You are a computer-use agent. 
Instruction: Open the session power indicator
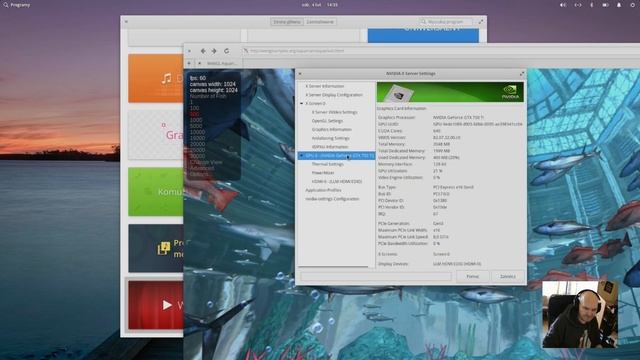(x=632, y=5)
